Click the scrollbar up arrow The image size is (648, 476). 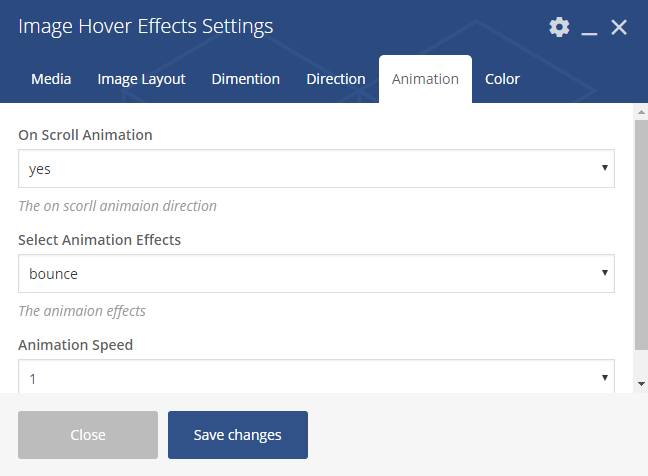(641, 112)
